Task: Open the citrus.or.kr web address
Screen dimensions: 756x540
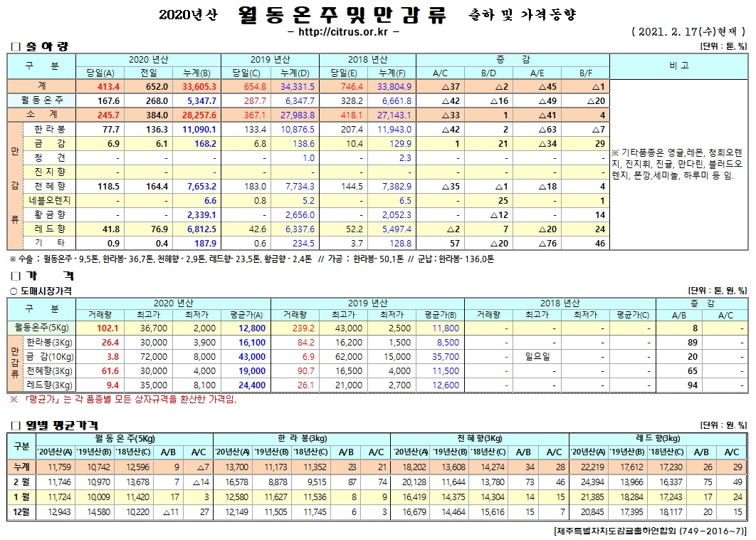Action: [344, 33]
